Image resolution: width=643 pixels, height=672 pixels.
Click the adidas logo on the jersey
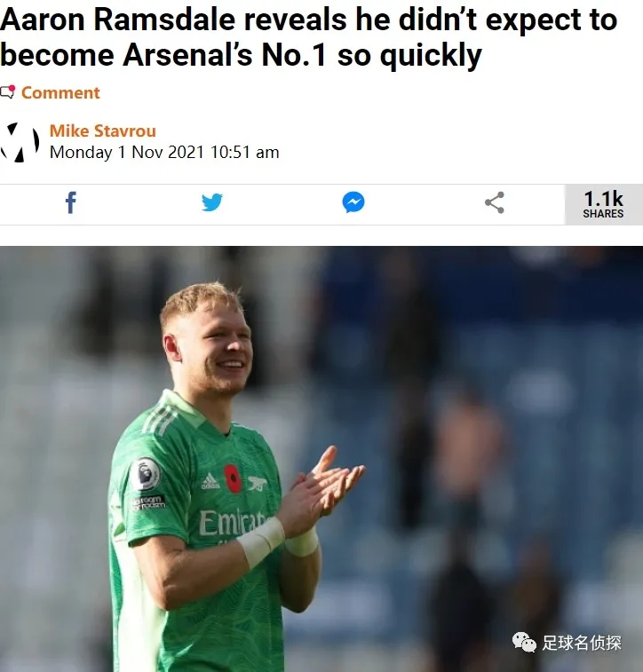pyautogui.click(x=210, y=481)
